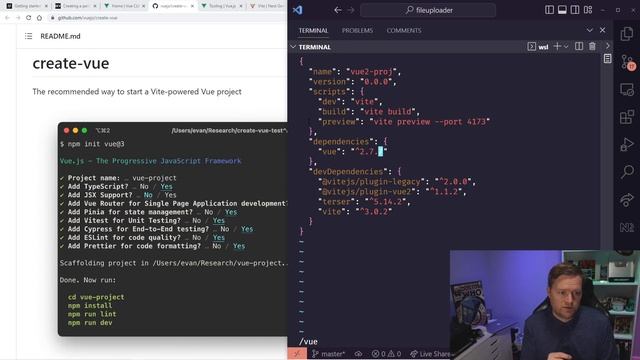Image resolution: width=640 pixels, height=360 pixels.
Task: Open the launch profile dropdown beside plus
Action: tap(566, 47)
